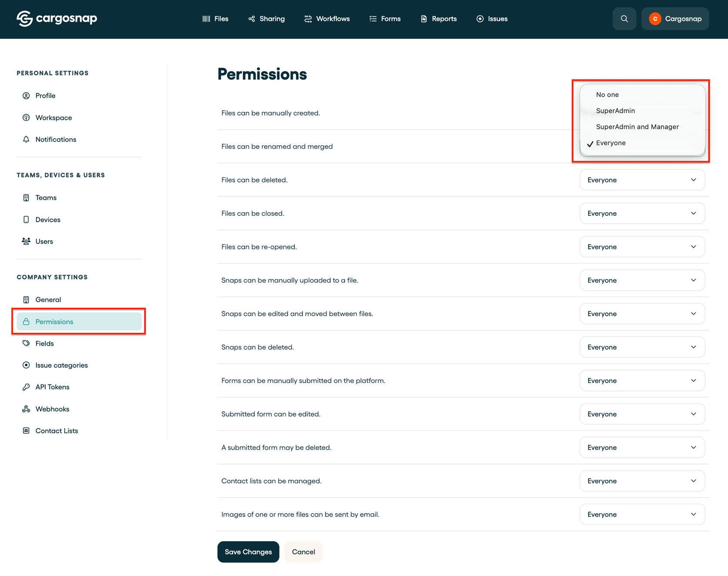
Task: Click the Users group icon
Action: coord(26,241)
